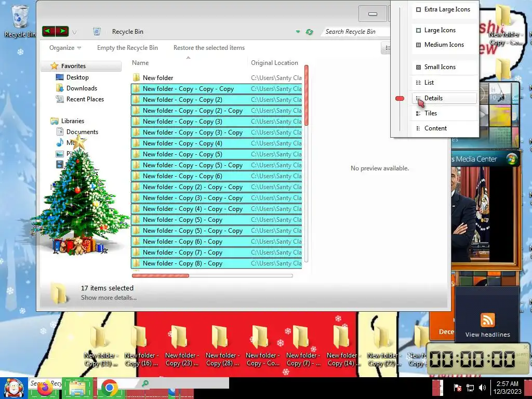Viewport: 532px width, 399px height.
Task: Choose Details view option
Action: 444,98
